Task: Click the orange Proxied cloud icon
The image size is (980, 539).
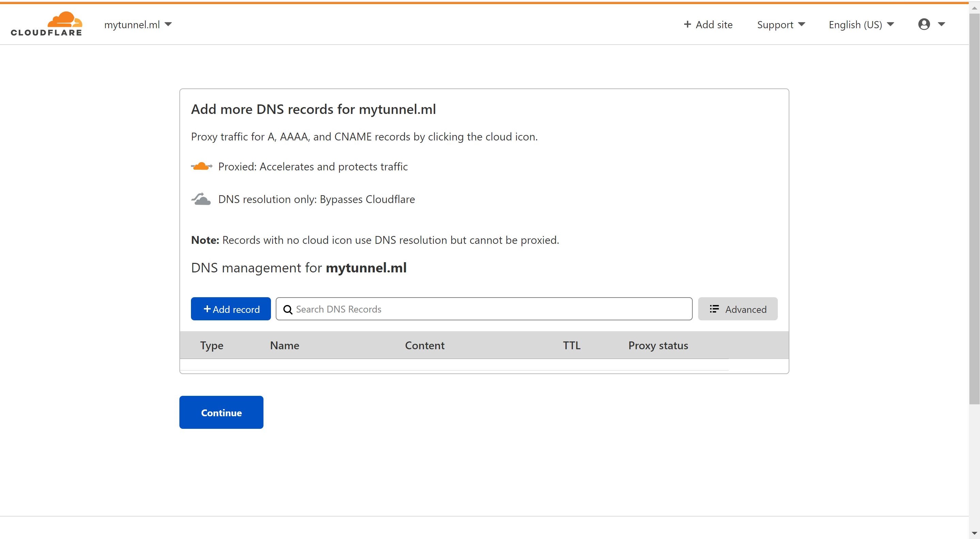Action: [x=201, y=167]
